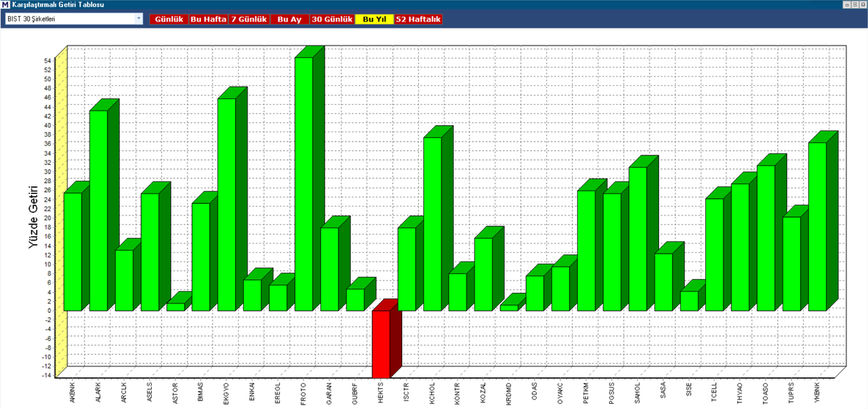
Task: Click the -14 value on y-axis
Action: 46,375
